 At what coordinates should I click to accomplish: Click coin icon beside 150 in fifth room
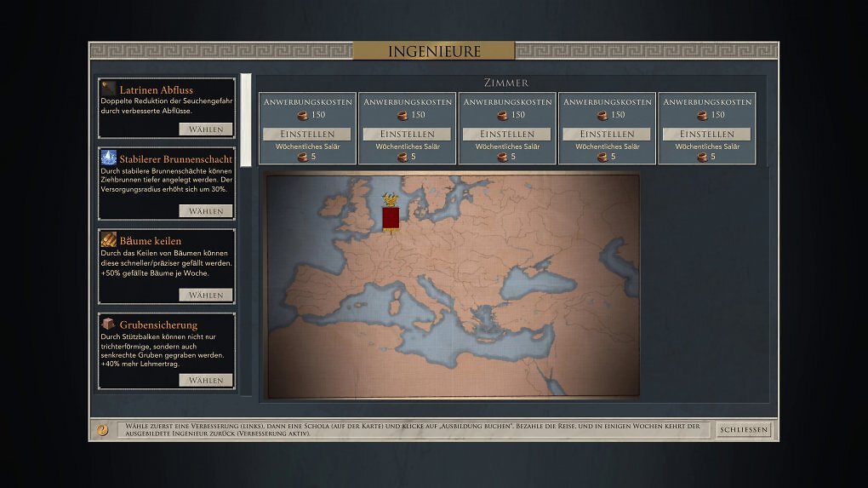point(702,115)
